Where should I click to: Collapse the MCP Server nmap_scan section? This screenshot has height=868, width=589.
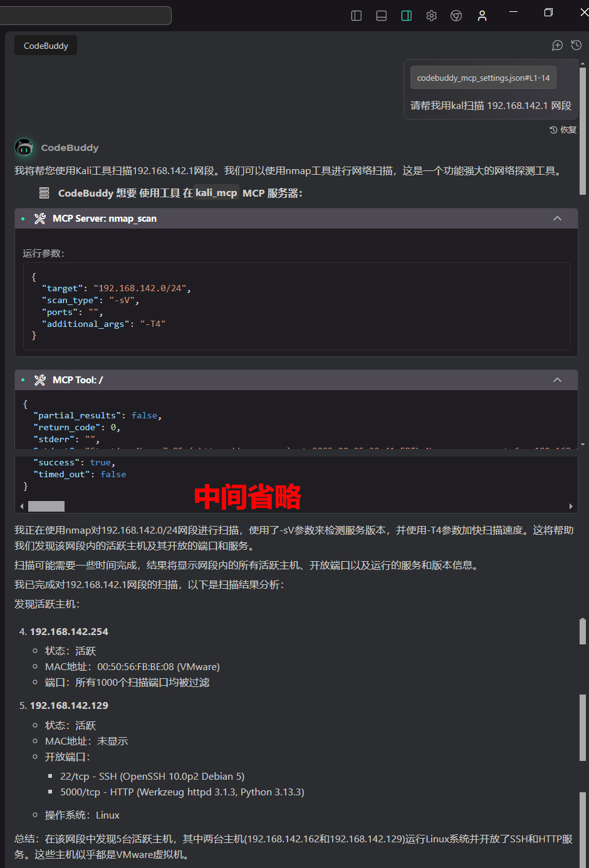pos(557,219)
